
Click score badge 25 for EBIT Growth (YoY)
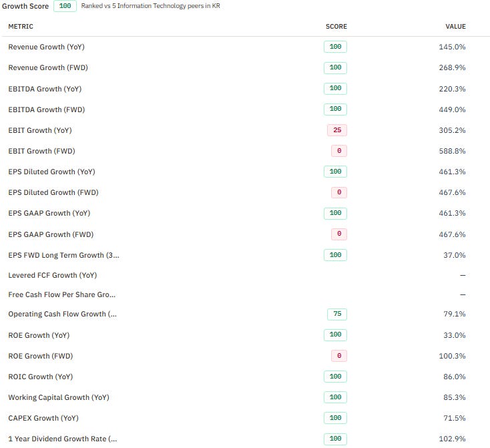pos(337,130)
